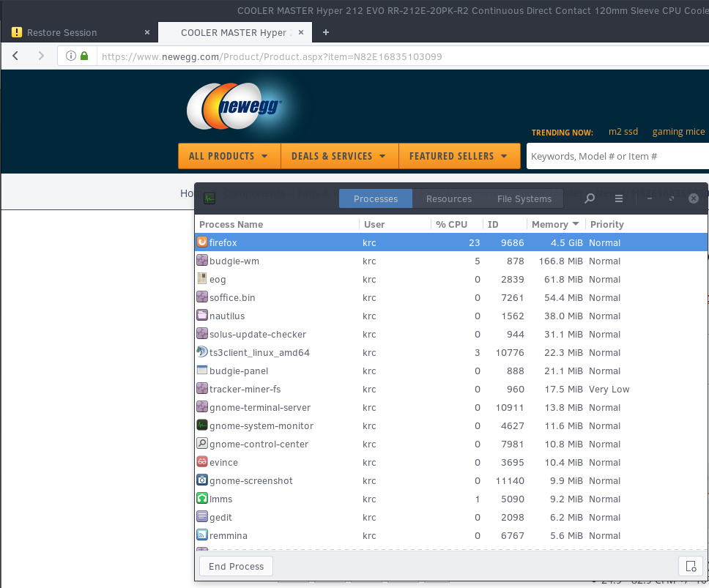Expand the ALL PRODUCTS dropdown
Screen dimensions: 709x588
pos(229,156)
